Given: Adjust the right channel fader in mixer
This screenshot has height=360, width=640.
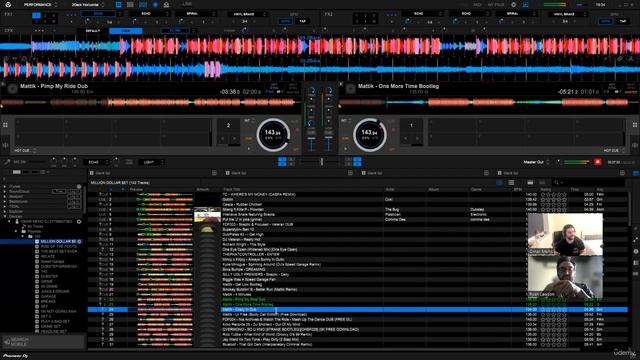Looking at the screenshot, I should (329, 144).
